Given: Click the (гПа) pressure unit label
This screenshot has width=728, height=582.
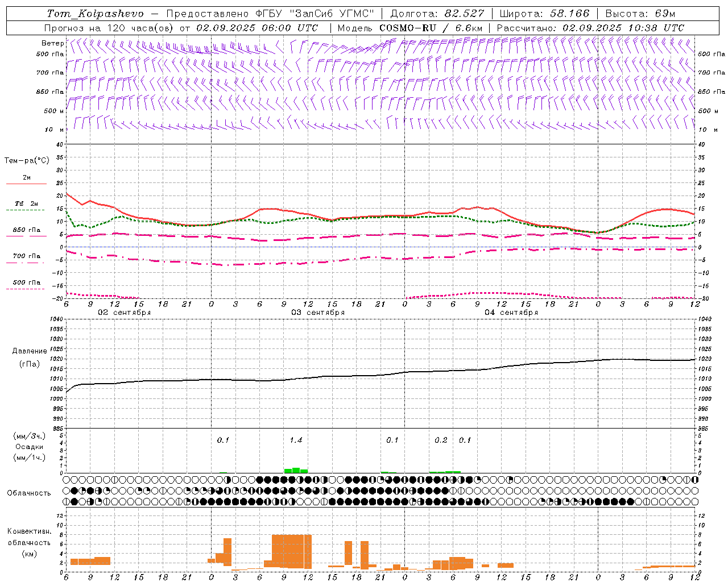Looking at the screenshot, I should pos(30,364).
